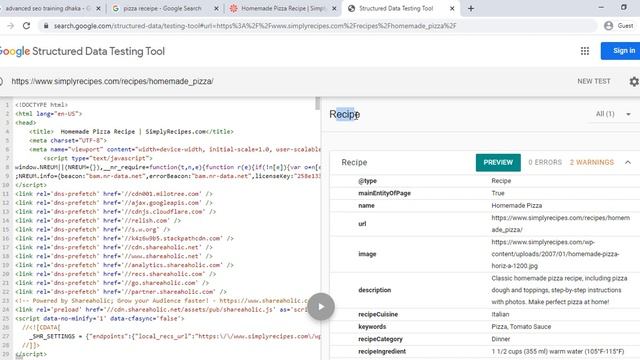This screenshot has width=640, height=360.
Task: Click the image property URL value
Action: point(555,254)
